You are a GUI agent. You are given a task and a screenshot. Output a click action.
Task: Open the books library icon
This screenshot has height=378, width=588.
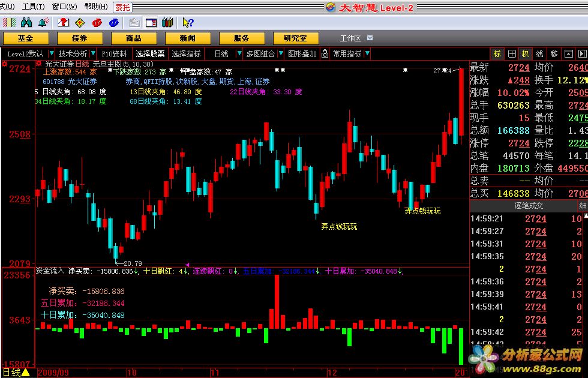point(167,23)
